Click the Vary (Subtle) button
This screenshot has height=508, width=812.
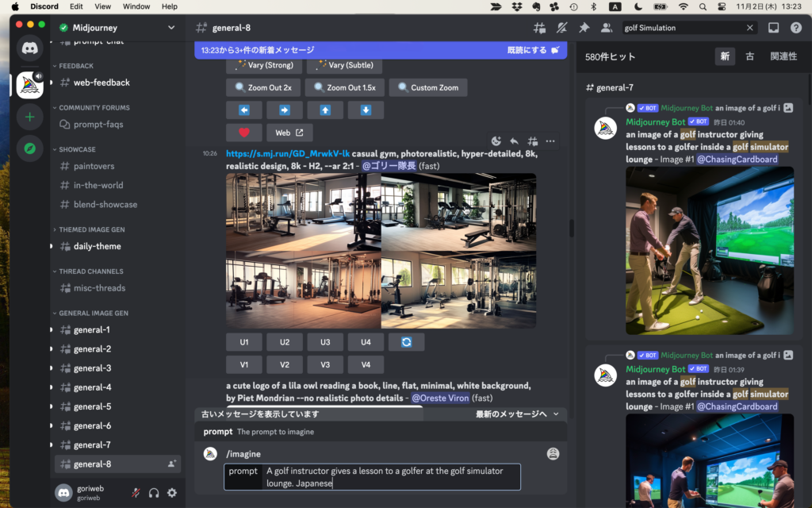pos(344,66)
